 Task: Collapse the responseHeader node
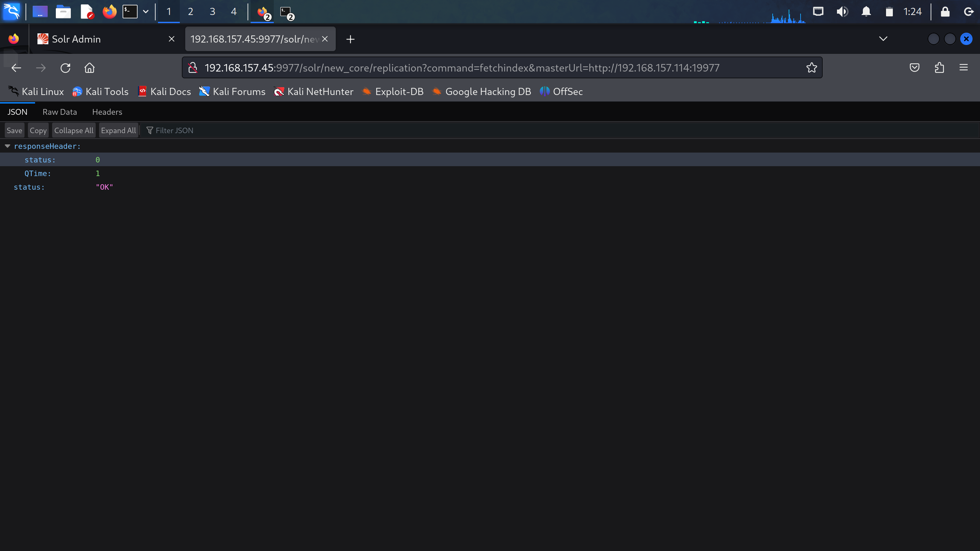pyautogui.click(x=7, y=146)
